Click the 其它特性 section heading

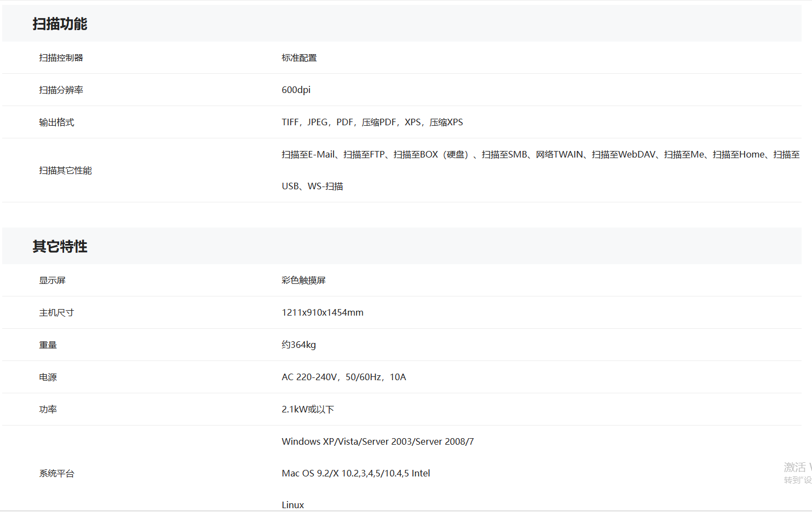point(60,247)
